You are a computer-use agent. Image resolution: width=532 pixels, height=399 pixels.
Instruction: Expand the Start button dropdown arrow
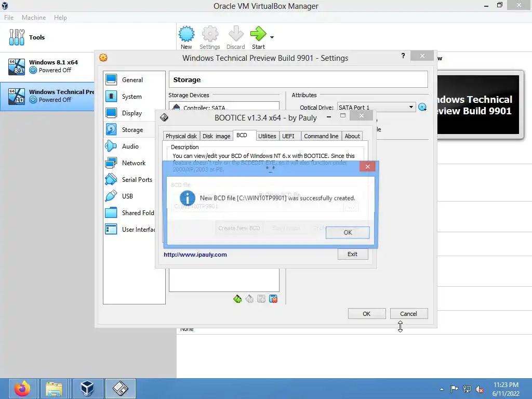click(x=272, y=37)
